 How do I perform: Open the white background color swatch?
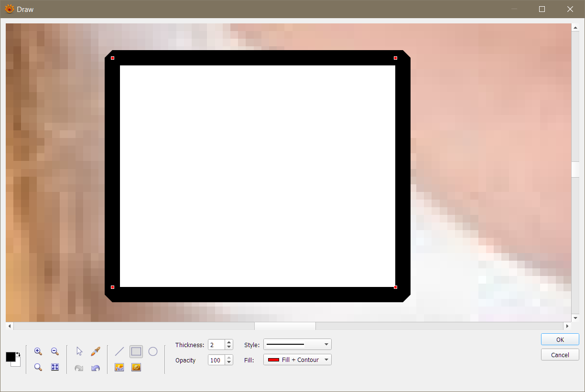pos(17,364)
